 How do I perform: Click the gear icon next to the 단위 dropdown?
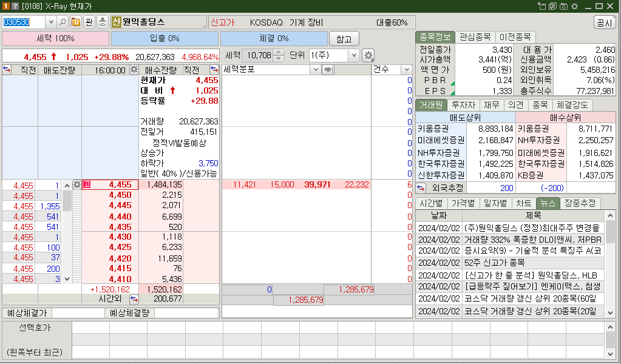point(368,56)
